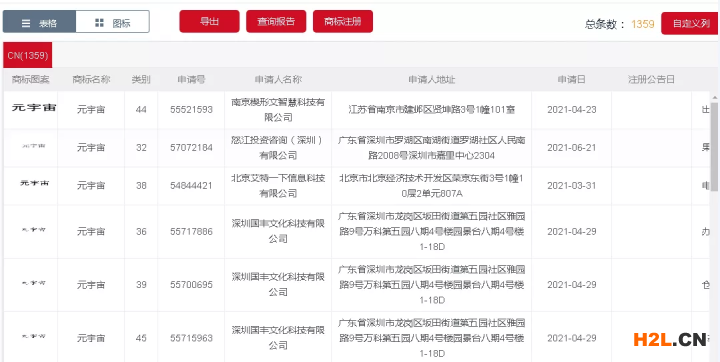Click the 类别 column header
720x362 pixels.
[x=141, y=79]
